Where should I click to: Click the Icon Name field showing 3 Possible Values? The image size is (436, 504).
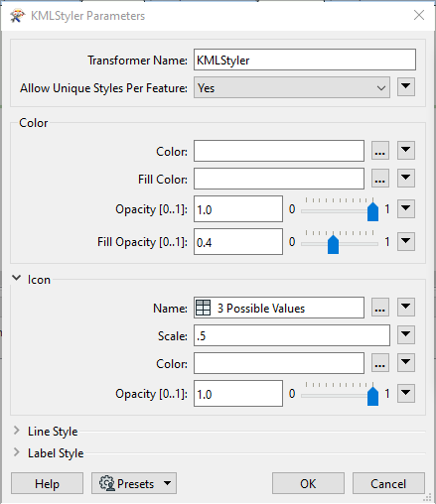(x=279, y=308)
